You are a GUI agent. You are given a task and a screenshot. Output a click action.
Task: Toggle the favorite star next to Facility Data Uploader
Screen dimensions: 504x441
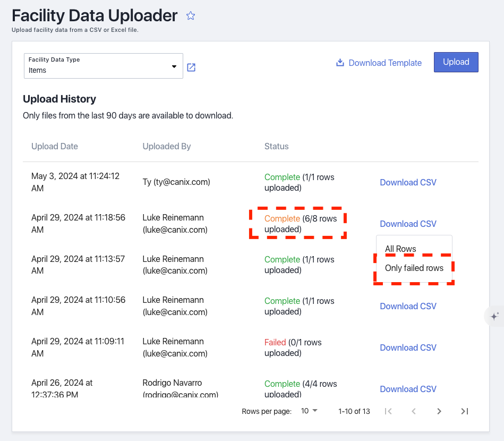(x=191, y=15)
